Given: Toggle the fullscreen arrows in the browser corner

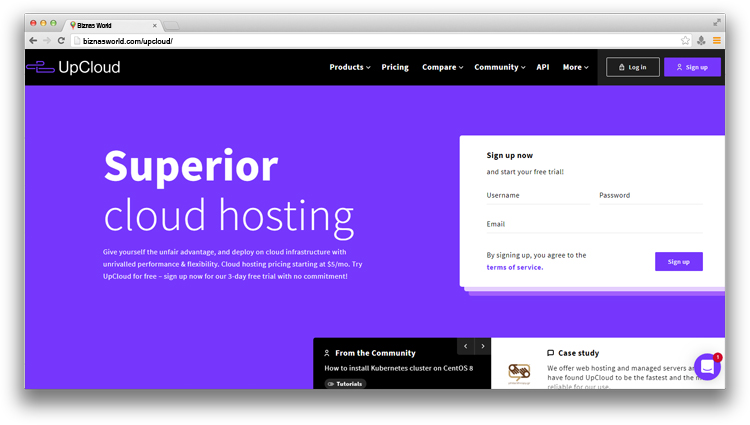Looking at the screenshot, I should pos(717,22).
